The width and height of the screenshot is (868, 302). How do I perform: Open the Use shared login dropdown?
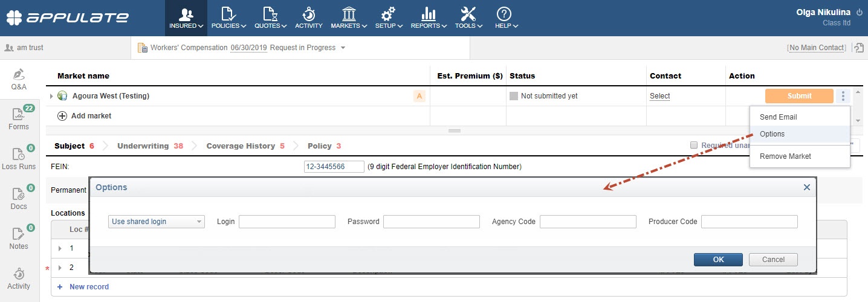point(157,222)
